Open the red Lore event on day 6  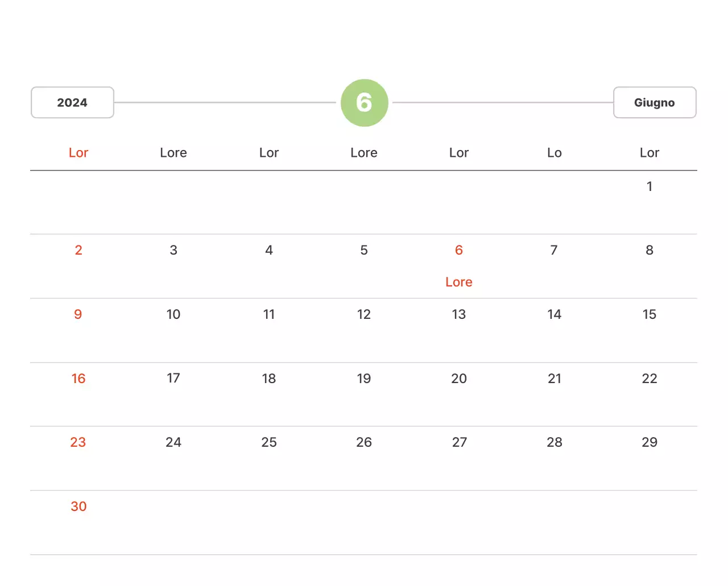tap(459, 282)
